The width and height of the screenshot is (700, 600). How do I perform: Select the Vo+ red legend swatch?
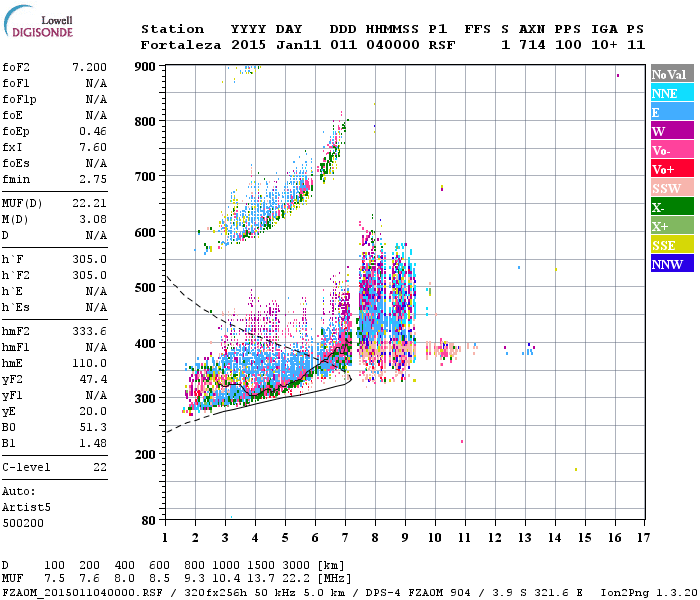672,169
